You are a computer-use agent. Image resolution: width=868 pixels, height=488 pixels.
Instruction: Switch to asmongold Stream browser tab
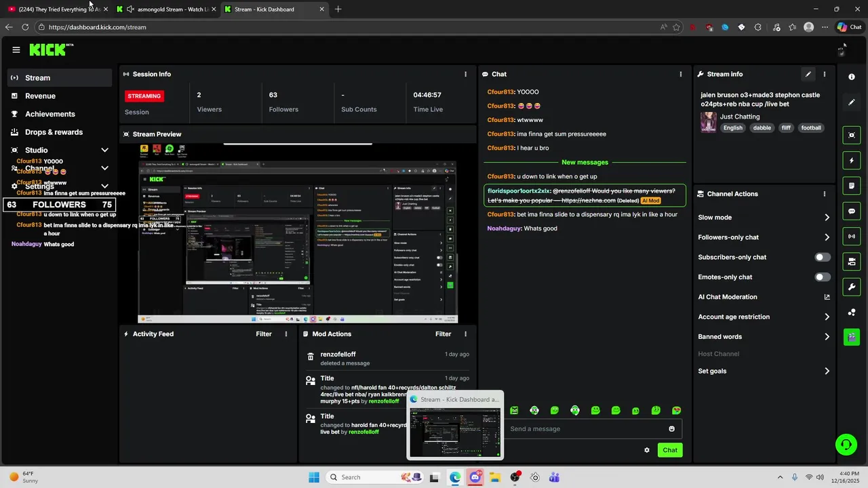pos(166,9)
